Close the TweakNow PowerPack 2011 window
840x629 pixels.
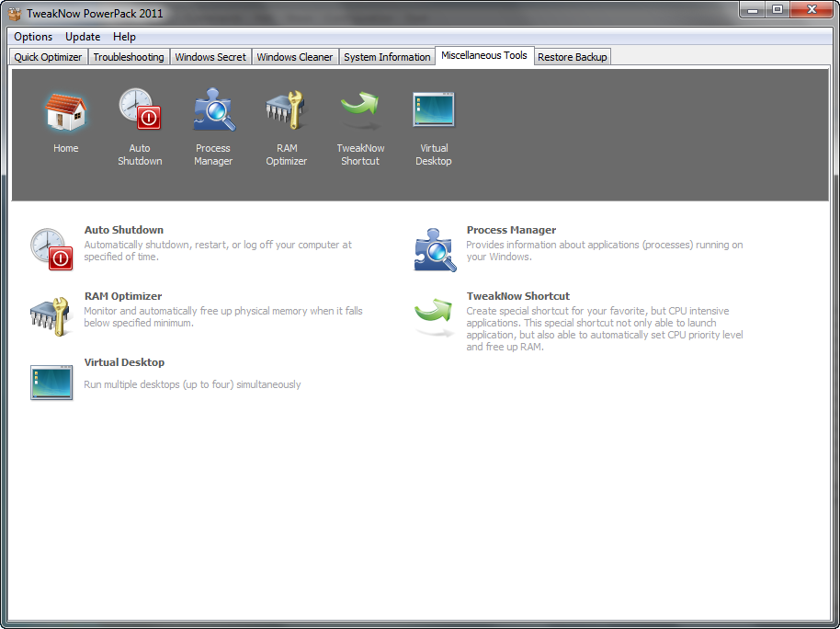point(812,9)
